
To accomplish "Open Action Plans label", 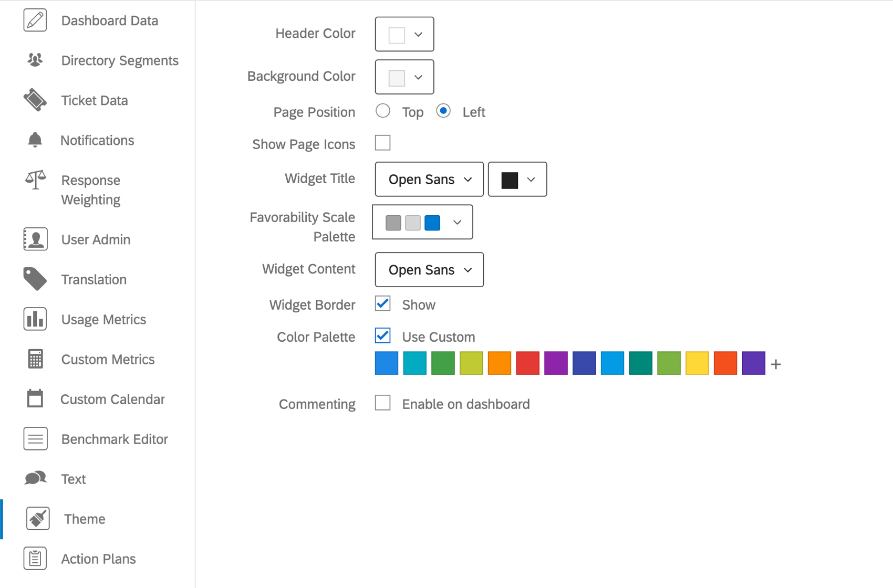I will point(98,559).
